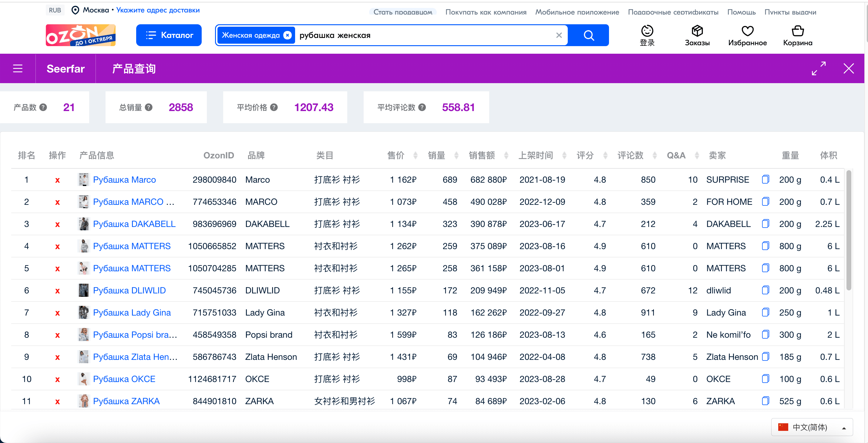Remove Женская одежда filter chip

[x=287, y=35]
